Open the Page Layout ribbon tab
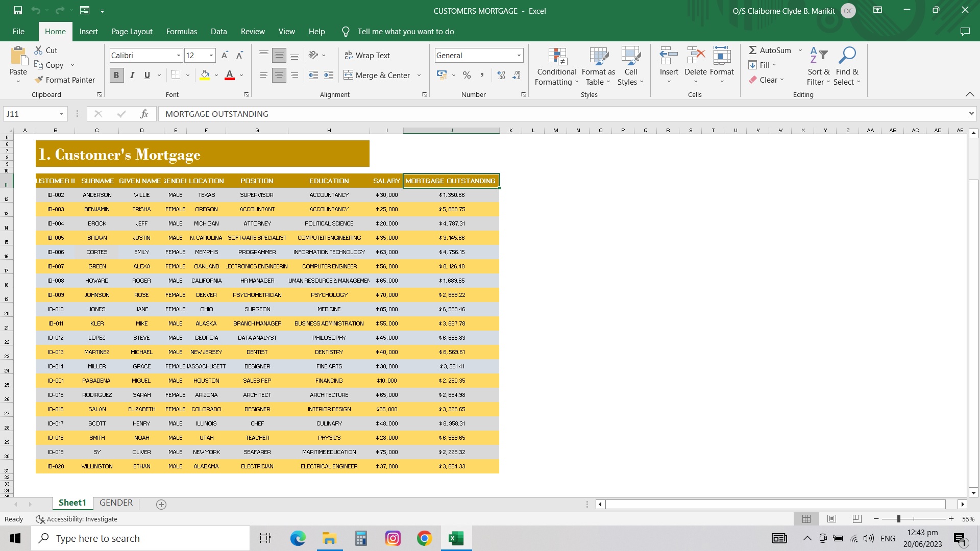Image resolution: width=980 pixels, height=551 pixels. pyautogui.click(x=132, y=32)
